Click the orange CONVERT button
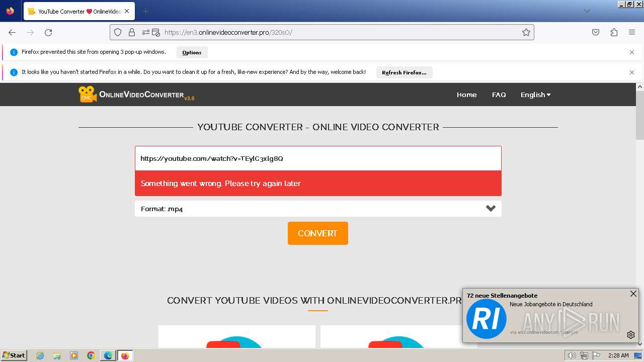Screen dimensions: 644x362 (x=317, y=233)
